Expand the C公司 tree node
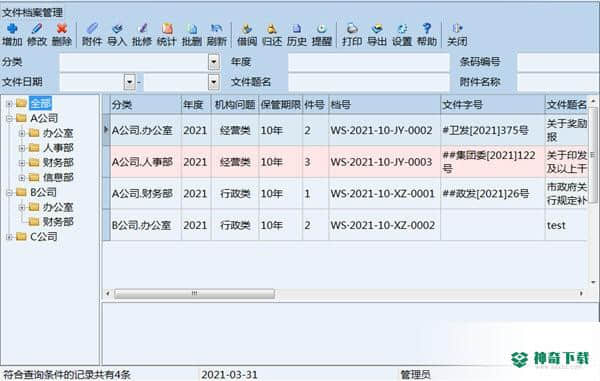 (9, 237)
